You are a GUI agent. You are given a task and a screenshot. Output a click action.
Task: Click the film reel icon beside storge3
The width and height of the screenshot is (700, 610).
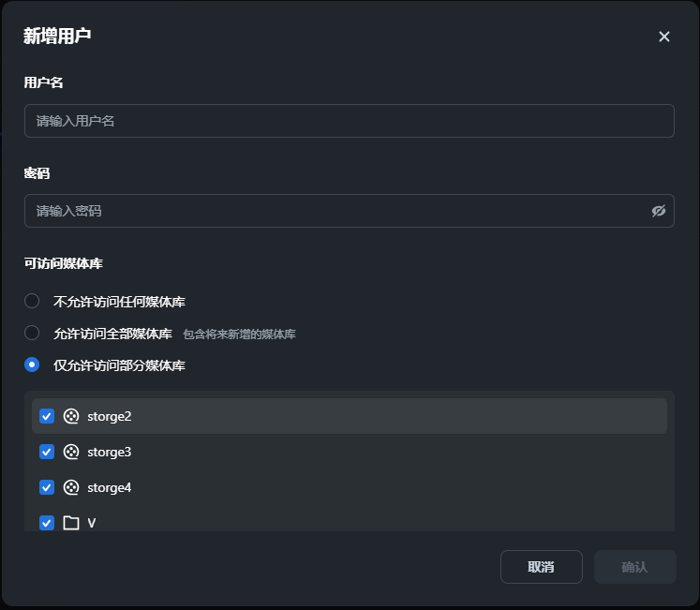point(71,452)
